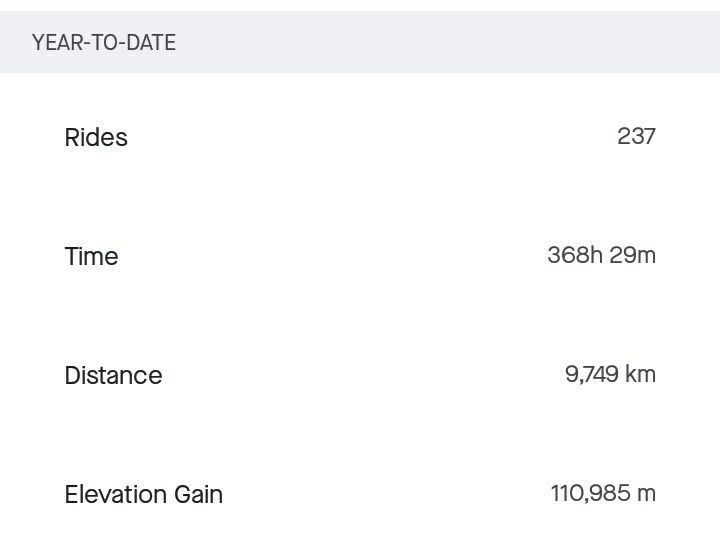The image size is (720, 553).
Task: Click the m unit beside 110,985
Action: tap(647, 494)
